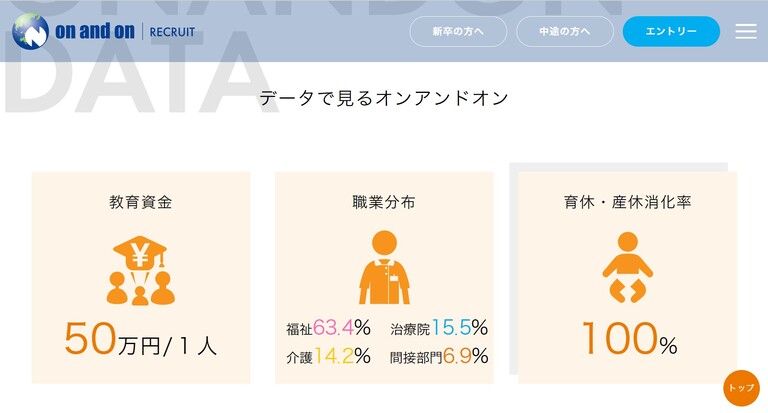Click the blue エントリー button
Screen dimensions: 768x413
[x=671, y=31]
